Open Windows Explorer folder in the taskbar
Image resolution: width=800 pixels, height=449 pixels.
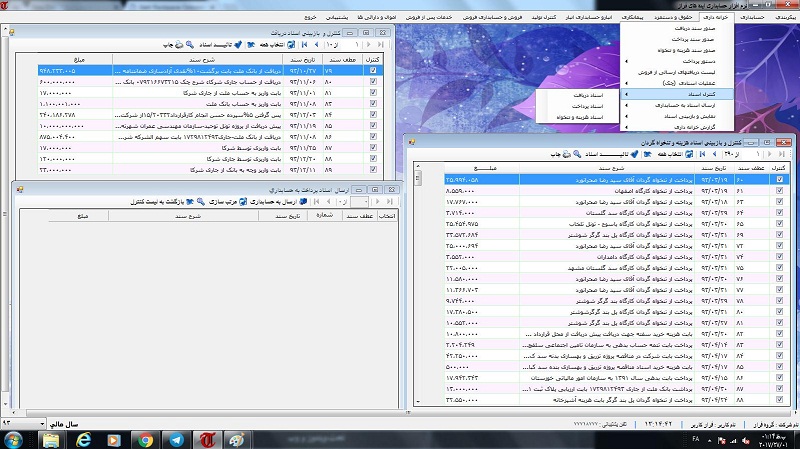[x=51, y=439]
